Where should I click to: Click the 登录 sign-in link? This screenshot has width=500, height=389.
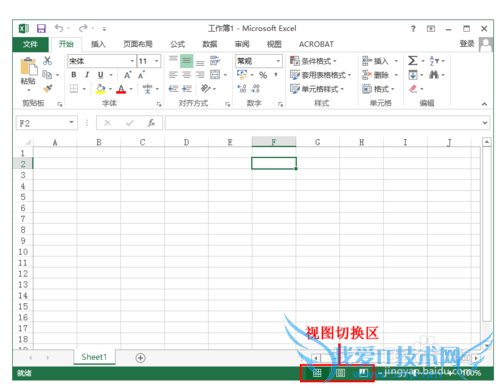click(467, 44)
